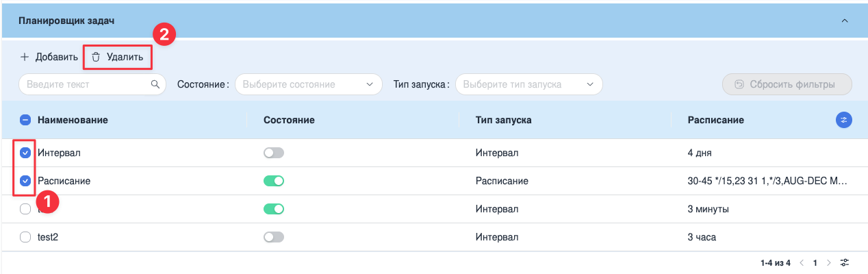The height and width of the screenshot is (274, 868).
Task: Enable the state switch for Интервал row
Action: [x=274, y=153]
